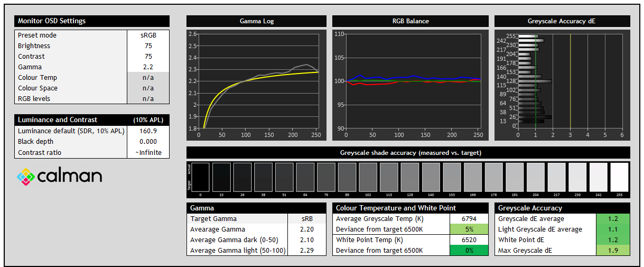
Task: Select the Average Gamma value 2.20
Action: (306, 229)
